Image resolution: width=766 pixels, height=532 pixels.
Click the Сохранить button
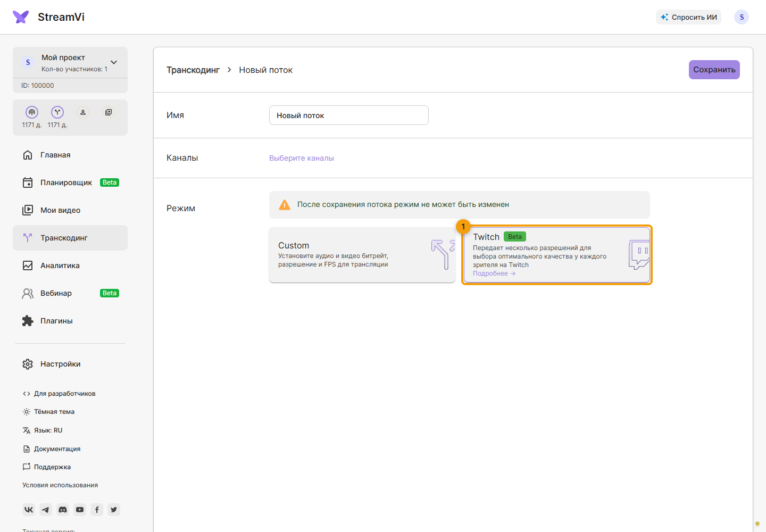click(714, 70)
